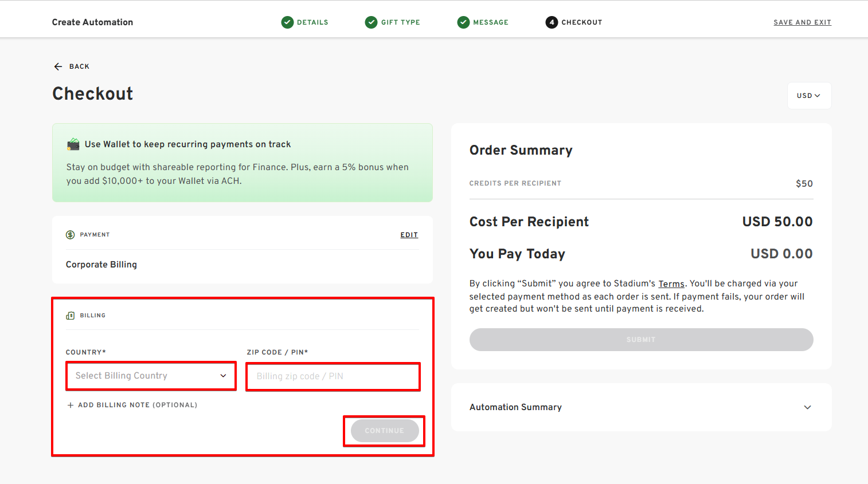
Task: Expand the Automation Summary section
Action: coord(641,407)
